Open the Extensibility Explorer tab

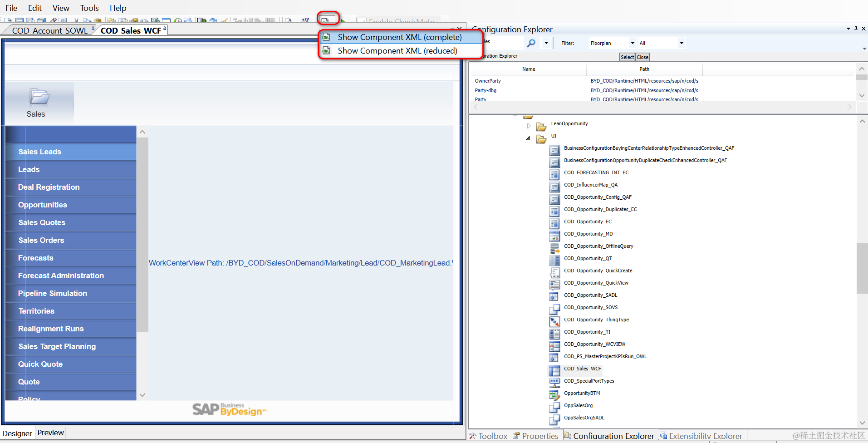point(701,436)
